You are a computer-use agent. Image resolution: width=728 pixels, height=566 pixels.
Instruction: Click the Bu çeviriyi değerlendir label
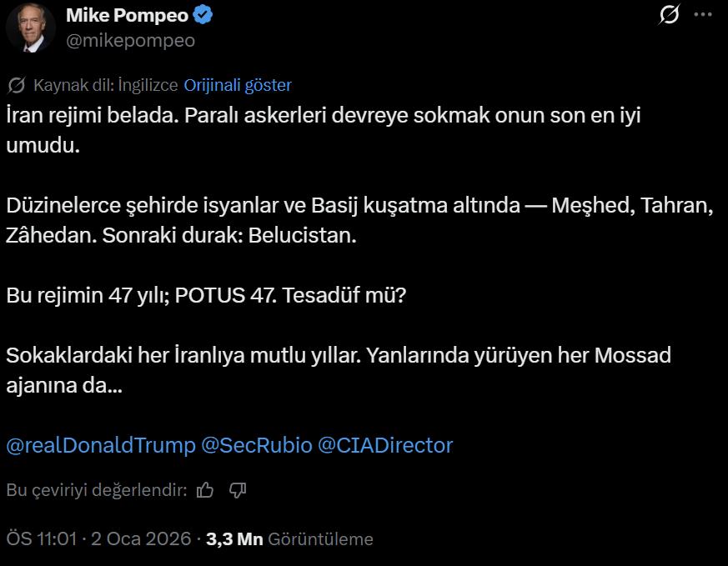97,490
